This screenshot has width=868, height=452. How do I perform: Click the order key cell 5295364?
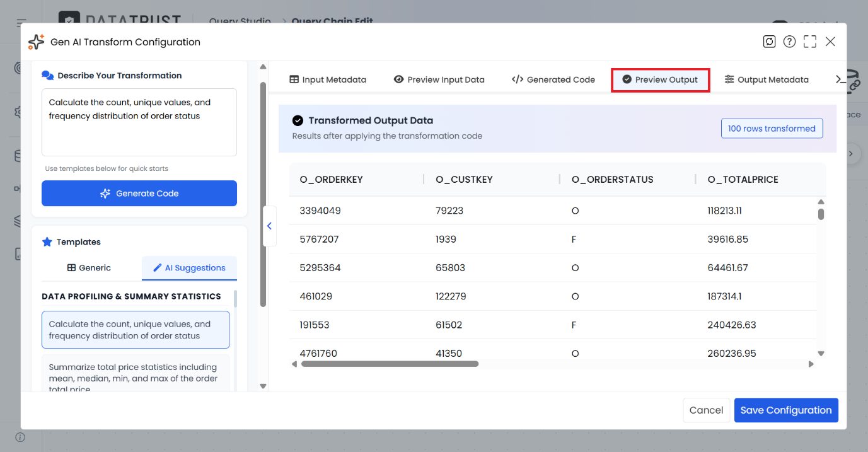[320, 268]
